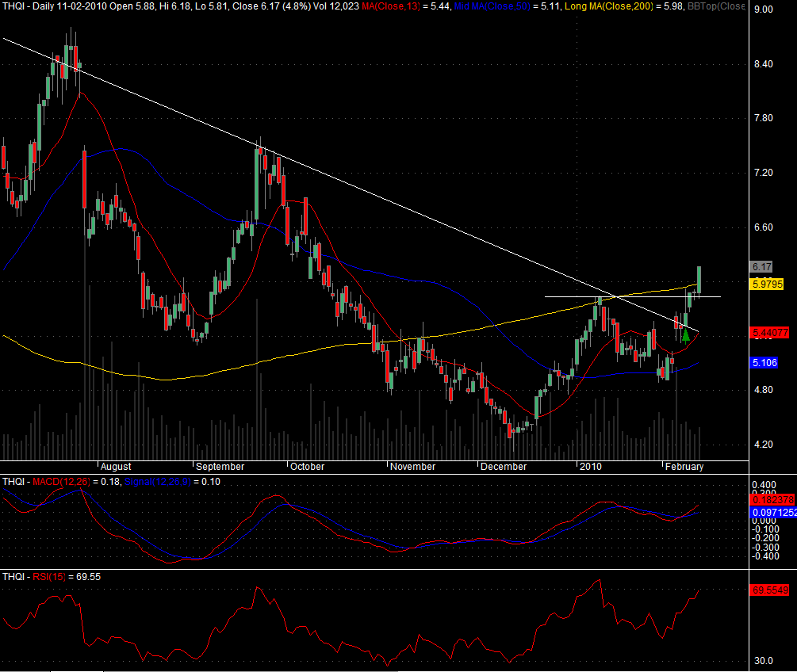Click the grey 6.17 last price tag
This screenshot has width=797, height=672.
click(x=761, y=267)
